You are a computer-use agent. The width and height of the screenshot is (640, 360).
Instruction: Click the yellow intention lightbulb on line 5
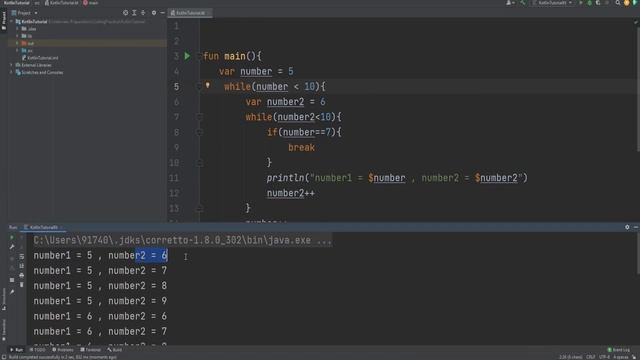pyautogui.click(x=207, y=85)
